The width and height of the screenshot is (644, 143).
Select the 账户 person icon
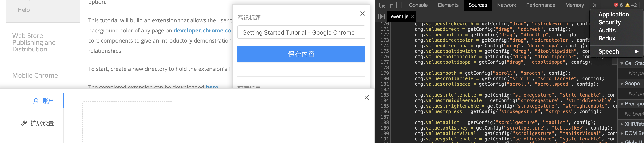35,100
